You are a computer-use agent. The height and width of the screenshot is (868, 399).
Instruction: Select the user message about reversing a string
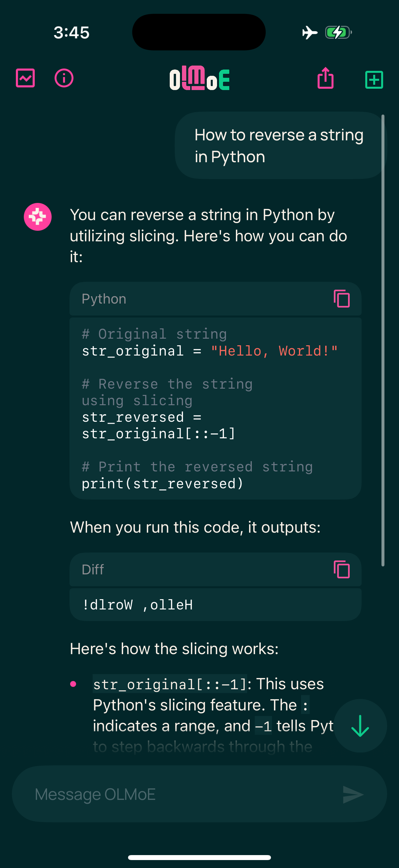coord(281,146)
